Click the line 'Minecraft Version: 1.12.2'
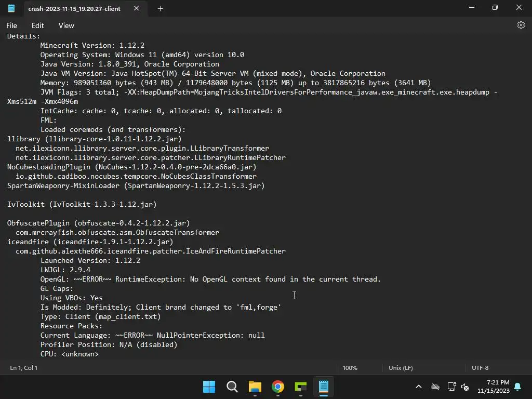Screen dimensions: 532x399 pyautogui.click(x=92, y=45)
